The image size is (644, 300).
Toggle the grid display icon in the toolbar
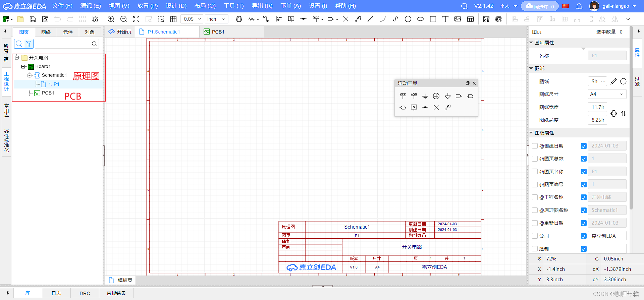[x=173, y=19]
